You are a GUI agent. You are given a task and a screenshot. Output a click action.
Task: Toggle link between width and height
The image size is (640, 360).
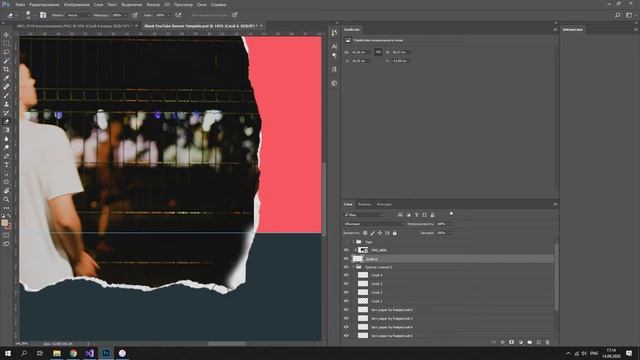point(378,52)
